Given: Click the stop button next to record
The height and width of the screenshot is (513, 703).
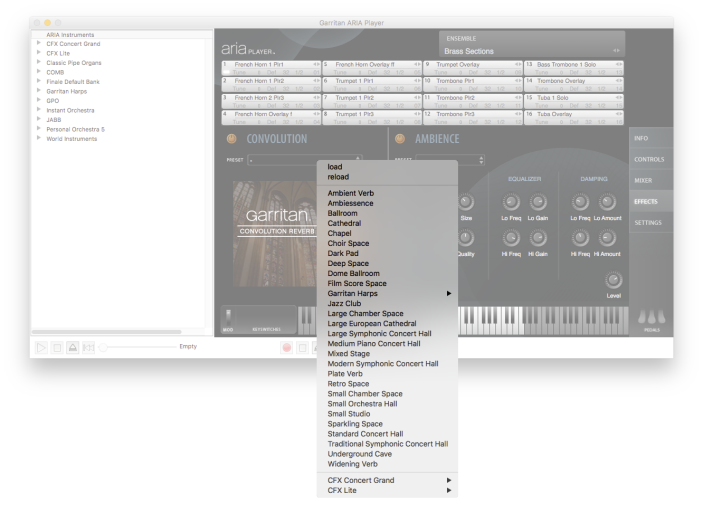Looking at the screenshot, I should pos(303,348).
